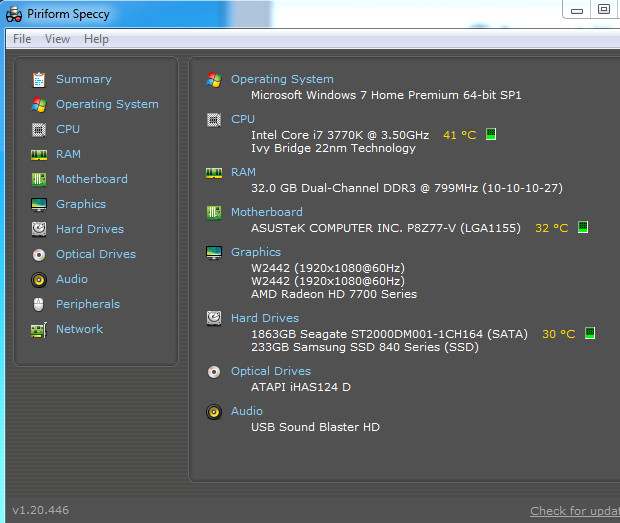The height and width of the screenshot is (523, 620).
Task: Click the Optical Drives disc icon in sidebar
Action: click(x=39, y=255)
